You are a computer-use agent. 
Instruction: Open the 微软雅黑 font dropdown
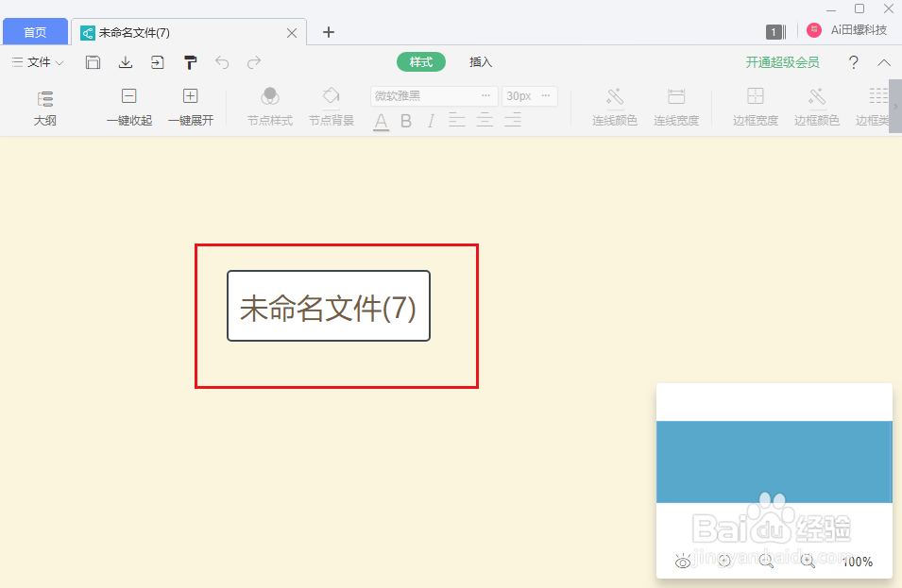pyautogui.click(x=434, y=96)
